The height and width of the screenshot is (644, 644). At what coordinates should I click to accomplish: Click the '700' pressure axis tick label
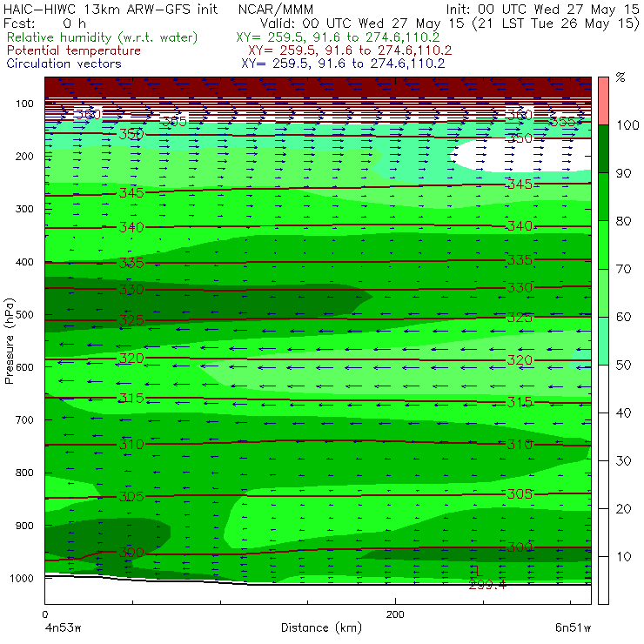pyautogui.click(x=24, y=420)
